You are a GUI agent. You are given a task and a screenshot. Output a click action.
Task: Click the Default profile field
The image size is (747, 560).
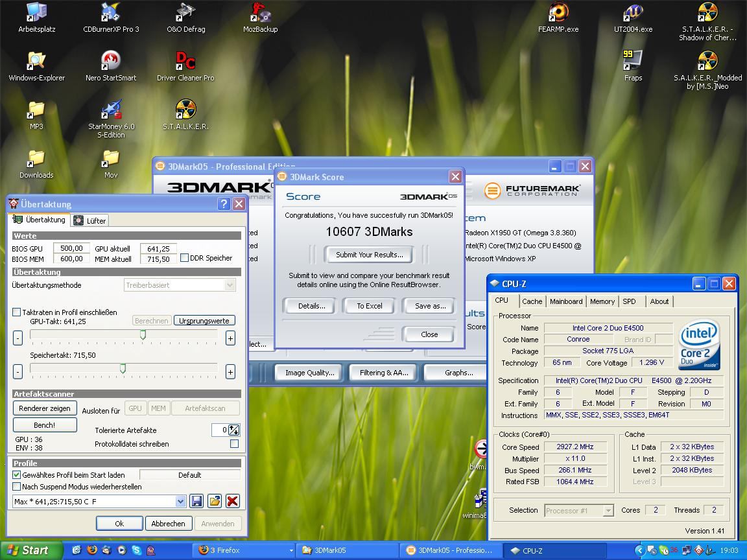pyautogui.click(x=189, y=474)
